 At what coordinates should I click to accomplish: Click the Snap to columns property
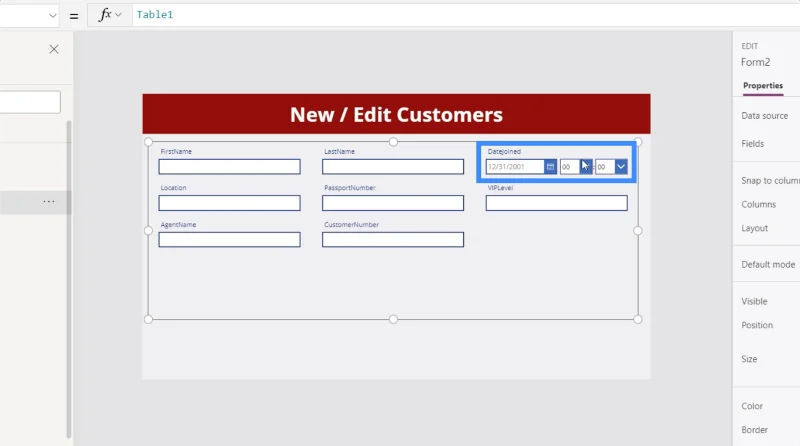click(770, 181)
